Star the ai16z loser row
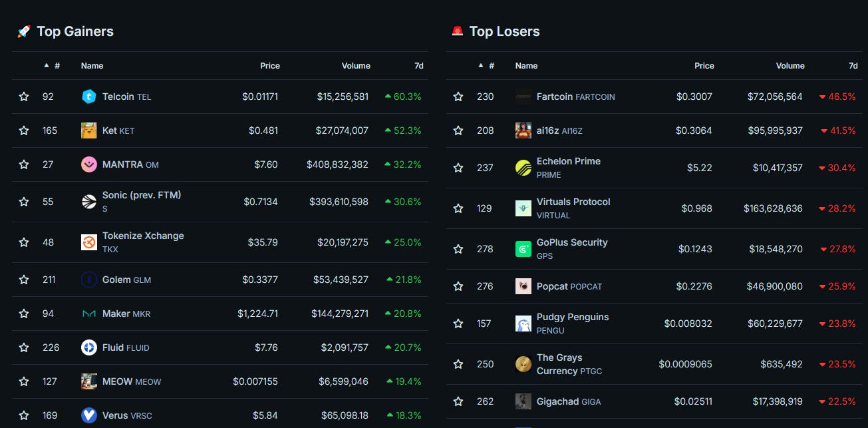 pos(458,130)
